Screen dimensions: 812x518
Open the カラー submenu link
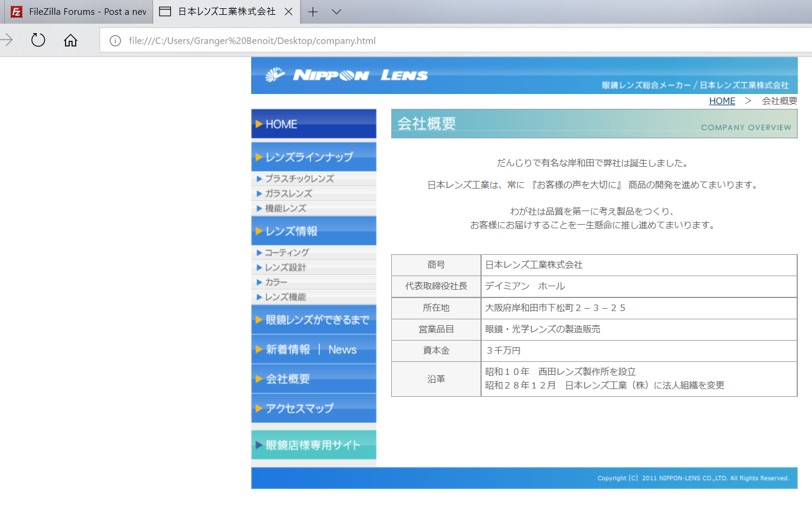(314, 282)
